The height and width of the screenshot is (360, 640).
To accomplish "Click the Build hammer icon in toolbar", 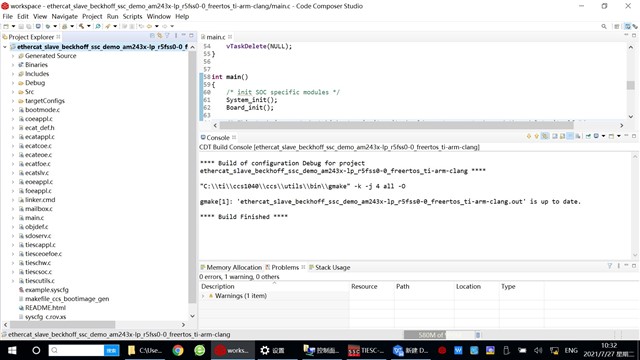I will coord(81,26).
